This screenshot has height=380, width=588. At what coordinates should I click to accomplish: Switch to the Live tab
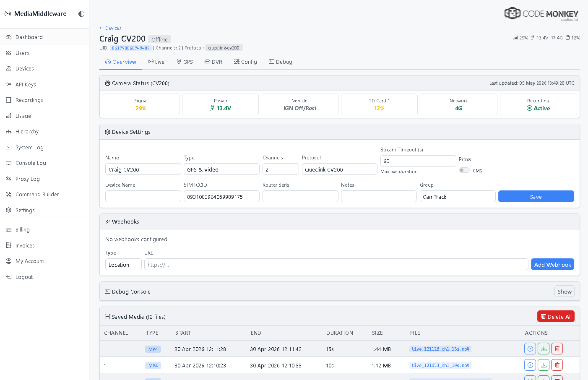coord(156,62)
